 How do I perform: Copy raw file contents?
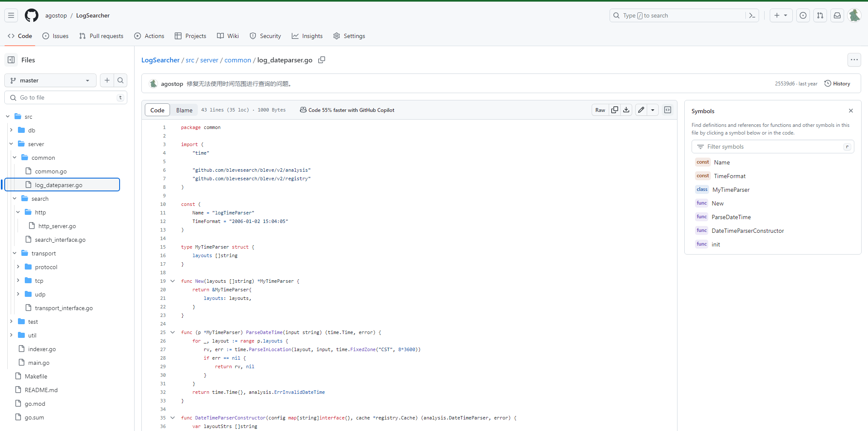(614, 110)
